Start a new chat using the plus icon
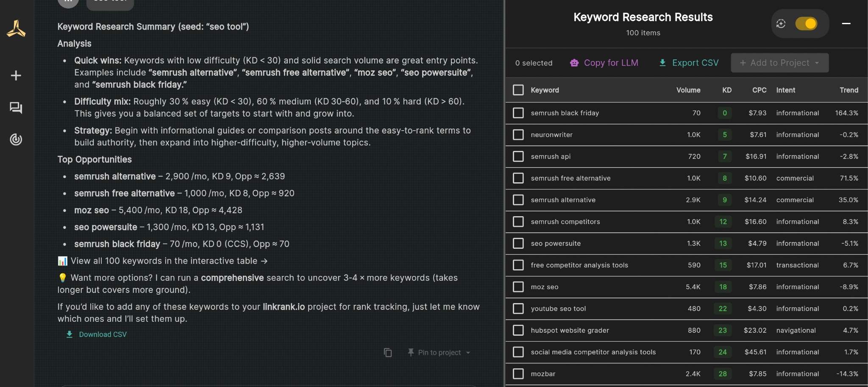This screenshot has height=387, width=868. tap(16, 75)
